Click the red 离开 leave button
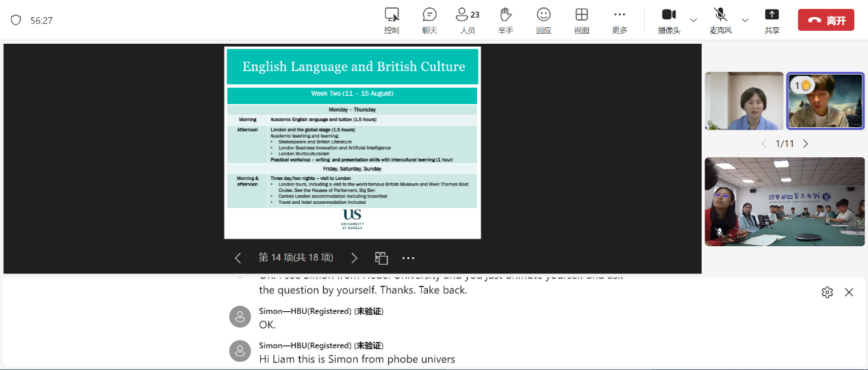Viewport: 868px width, 370px height. (x=826, y=21)
